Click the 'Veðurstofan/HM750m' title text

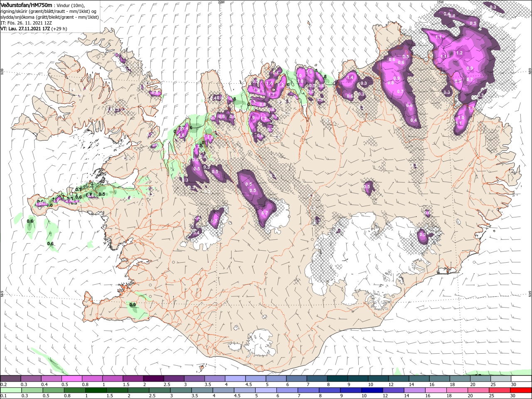(26, 5)
